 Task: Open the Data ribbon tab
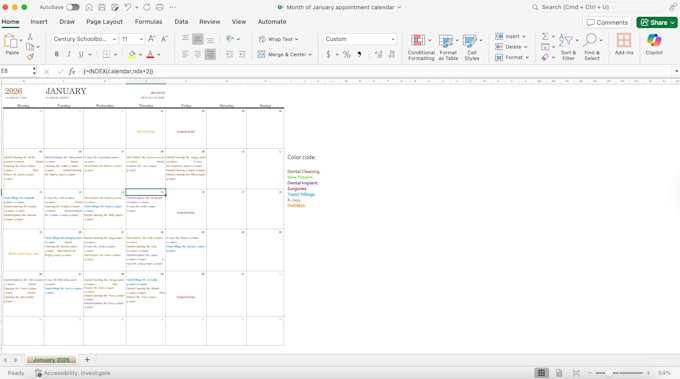[181, 22]
